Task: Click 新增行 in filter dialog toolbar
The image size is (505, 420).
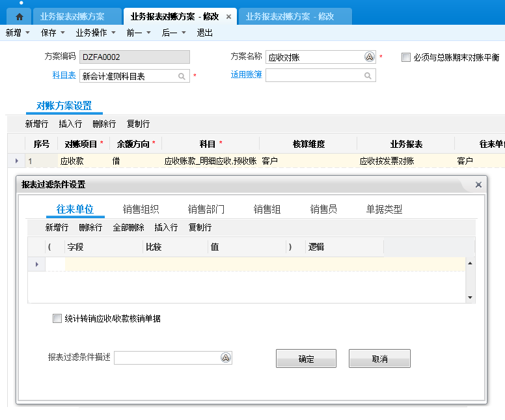Action: pos(57,227)
